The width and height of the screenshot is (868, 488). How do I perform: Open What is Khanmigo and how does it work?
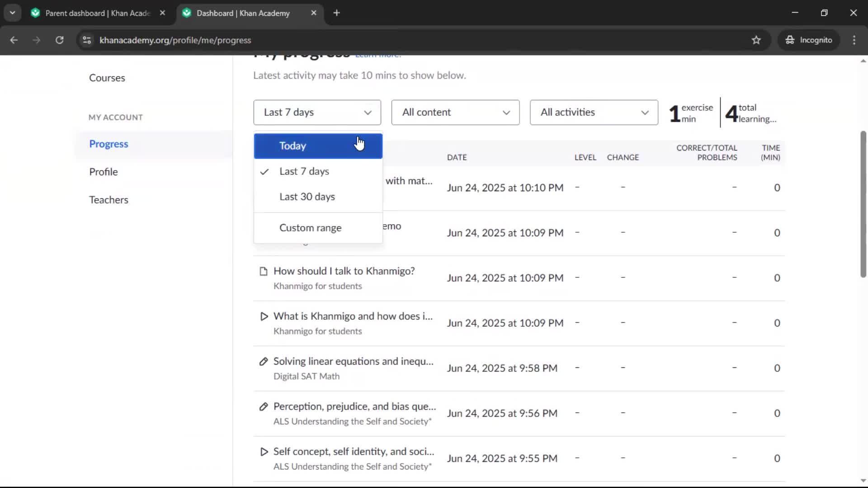353,316
